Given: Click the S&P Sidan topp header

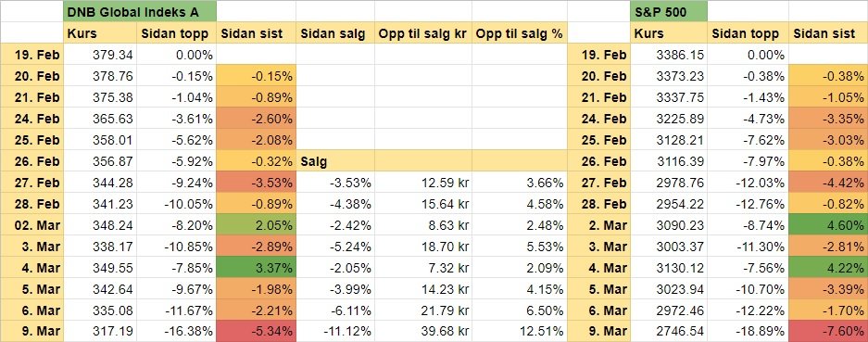Looking at the screenshot, I should [748, 33].
